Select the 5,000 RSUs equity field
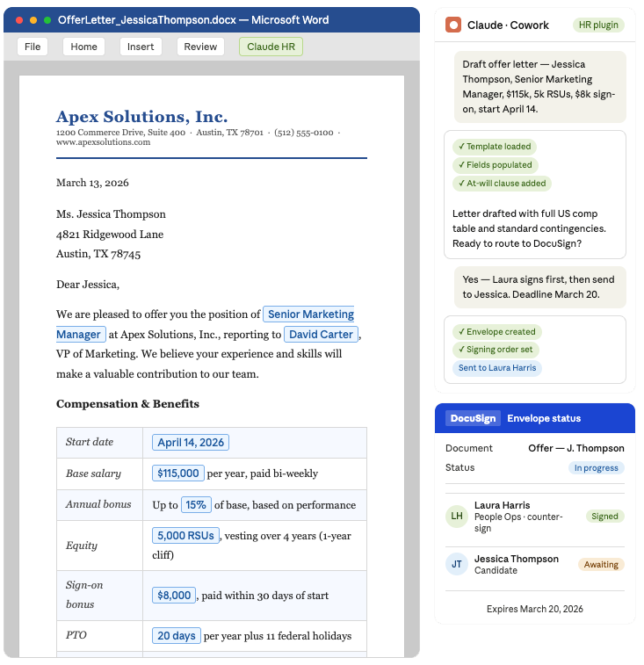 point(185,536)
